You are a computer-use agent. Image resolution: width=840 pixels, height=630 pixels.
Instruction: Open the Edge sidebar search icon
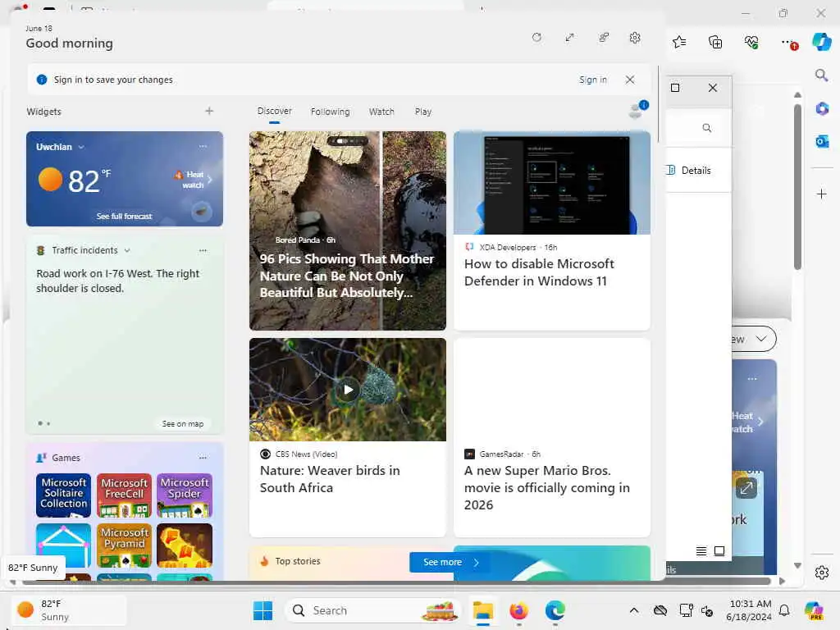coord(822,75)
